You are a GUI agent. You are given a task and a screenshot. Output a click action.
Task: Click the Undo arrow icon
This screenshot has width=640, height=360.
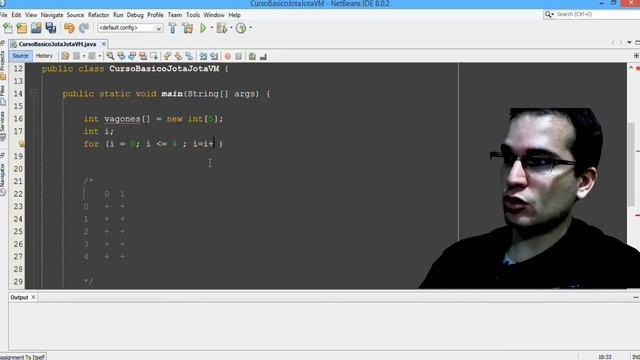point(69,28)
